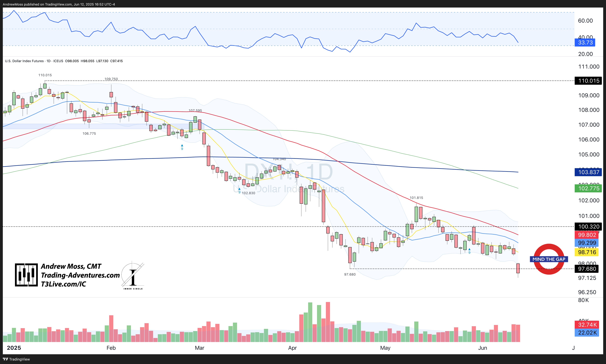Click the Mind The Gap roundel icon
The width and height of the screenshot is (606, 364).
pyautogui.click(x=549, y=259)
